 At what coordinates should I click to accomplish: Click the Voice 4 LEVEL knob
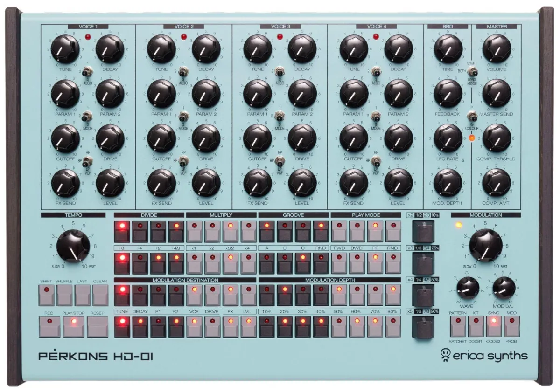(x=398, y=183)
